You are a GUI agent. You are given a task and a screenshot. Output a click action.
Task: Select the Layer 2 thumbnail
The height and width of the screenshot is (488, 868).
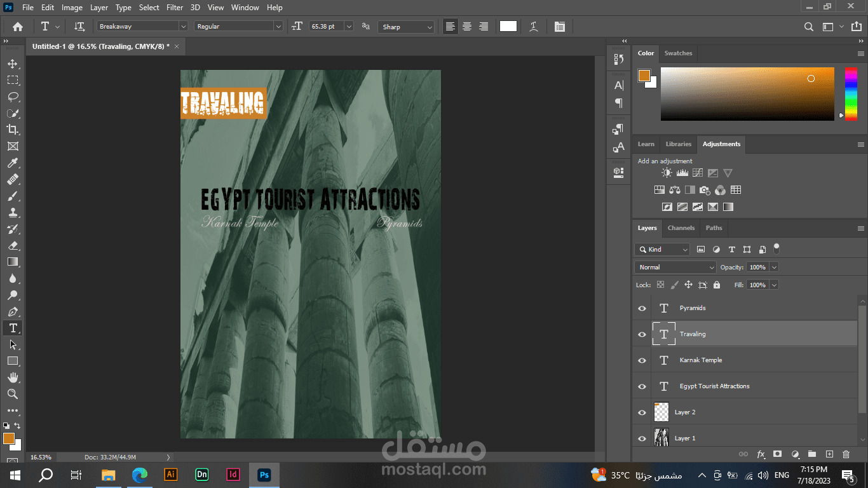point(661,412)
